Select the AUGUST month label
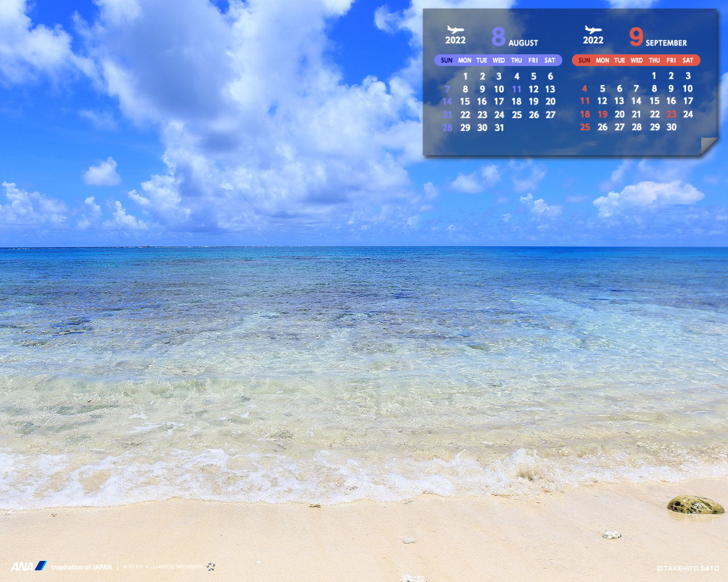The width and height of the screenshot is (728, 582). pos(523,43)
